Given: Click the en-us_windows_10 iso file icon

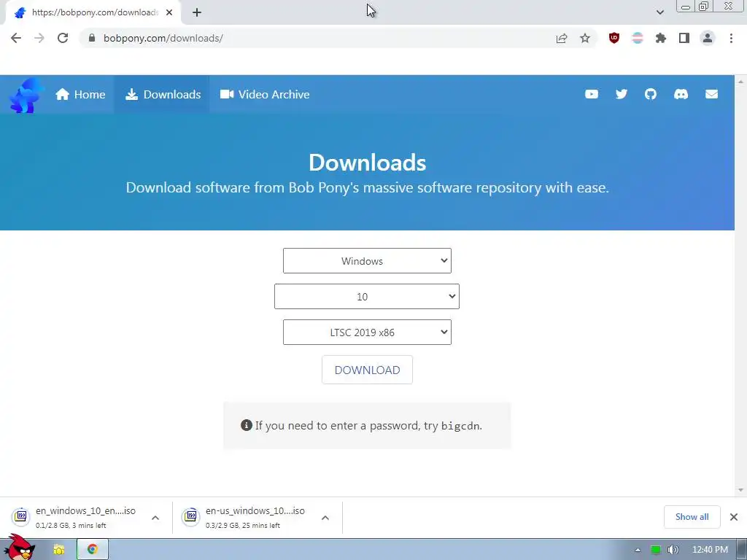Looking at the screenshot, I should click(190, 516).
